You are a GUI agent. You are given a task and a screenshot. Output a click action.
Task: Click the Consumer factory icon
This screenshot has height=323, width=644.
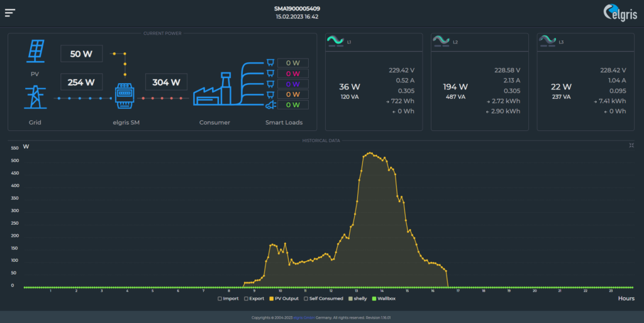coord(212,93)
